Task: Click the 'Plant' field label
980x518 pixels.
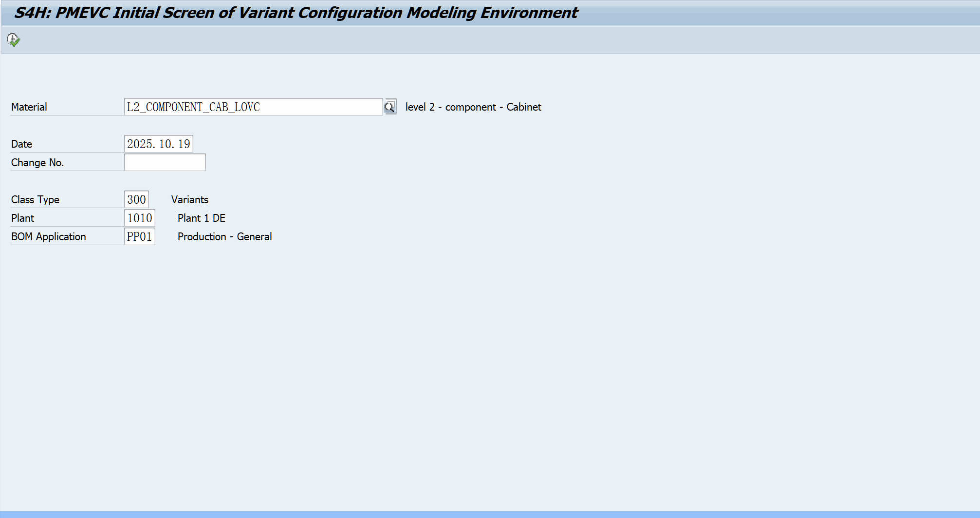Action: pyautogui.click(x=22, y=218)
